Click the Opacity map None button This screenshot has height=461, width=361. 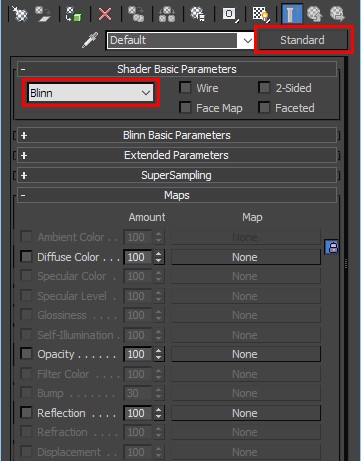click(246, 354)
